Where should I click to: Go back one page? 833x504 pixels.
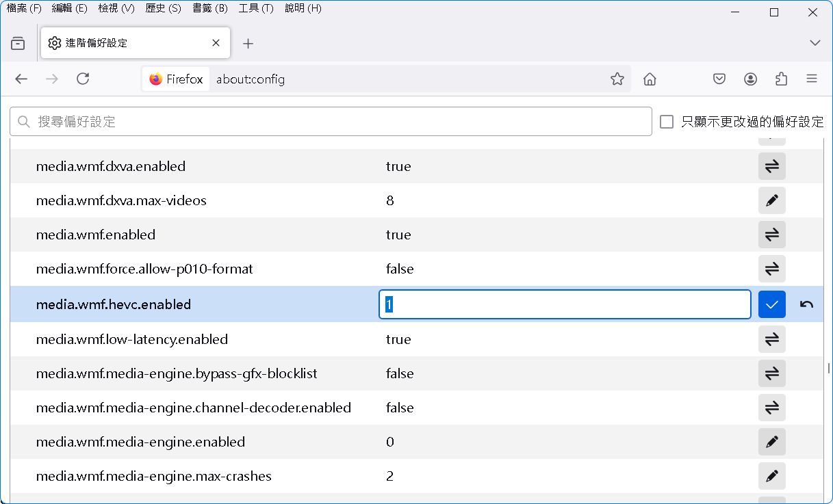coord(21,79)
